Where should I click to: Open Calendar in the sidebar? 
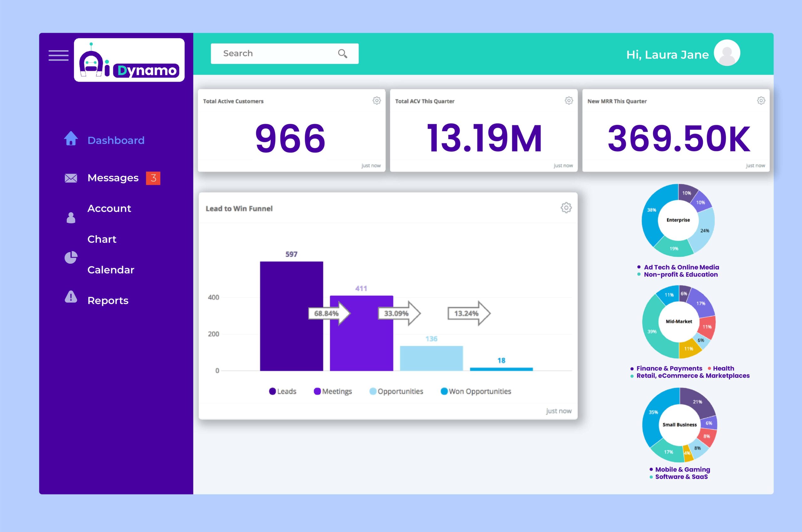click(x=111, y=270)
